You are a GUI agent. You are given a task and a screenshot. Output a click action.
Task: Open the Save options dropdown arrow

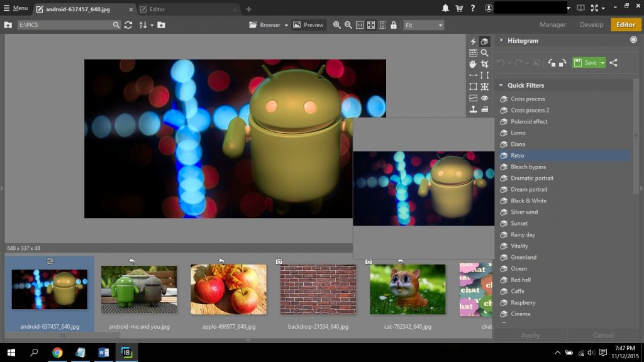602,63
